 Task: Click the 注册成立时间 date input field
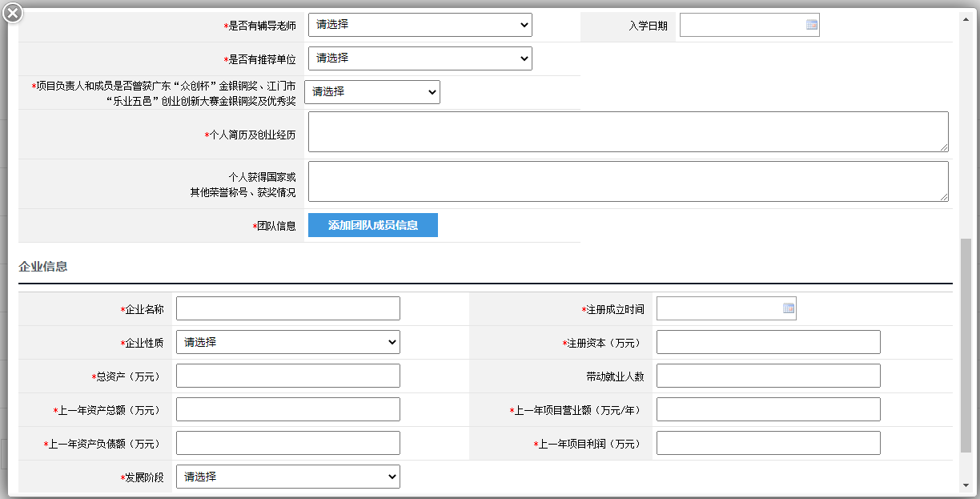pos(726,308)
